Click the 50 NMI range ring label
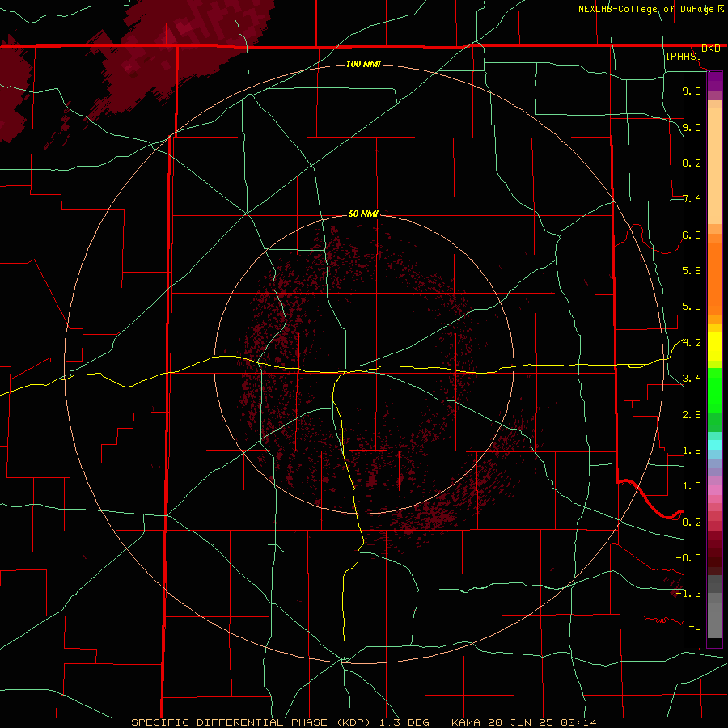This screenshot has height=728, width=728. pos(363,214)
